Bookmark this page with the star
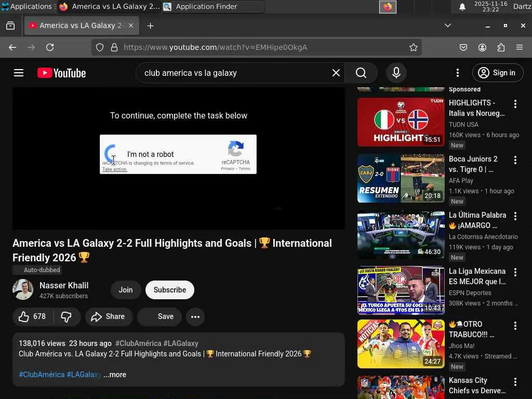This screenshot has height=399, width=532. (413, 47)
